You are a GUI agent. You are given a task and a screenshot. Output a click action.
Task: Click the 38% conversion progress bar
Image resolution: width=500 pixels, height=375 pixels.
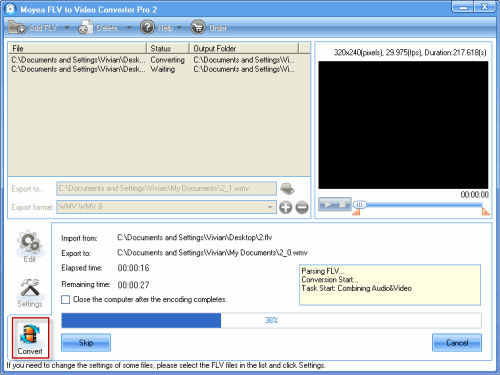271,320
